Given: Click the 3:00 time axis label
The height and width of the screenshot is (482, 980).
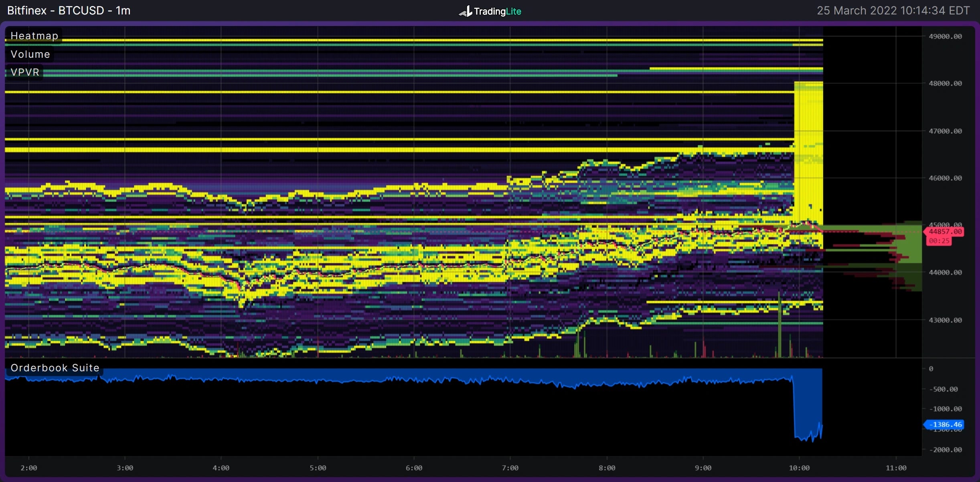Looking at the screenshot, I should tap(125, 468).
